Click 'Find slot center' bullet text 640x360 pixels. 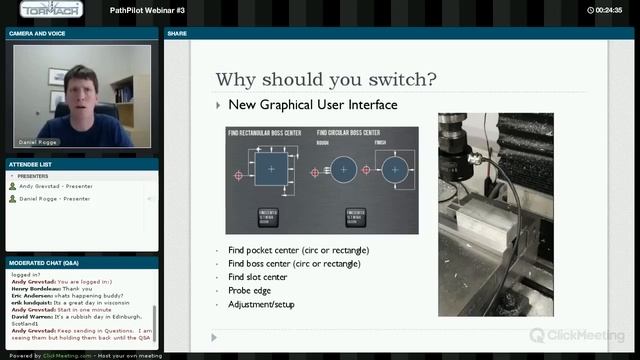tap(258, 277)
